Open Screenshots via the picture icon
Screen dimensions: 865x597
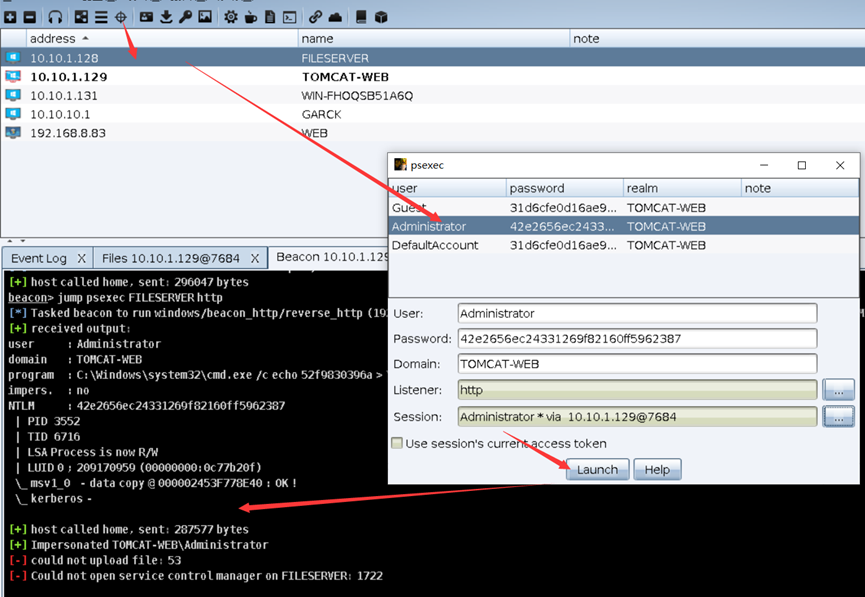(205, 17)
